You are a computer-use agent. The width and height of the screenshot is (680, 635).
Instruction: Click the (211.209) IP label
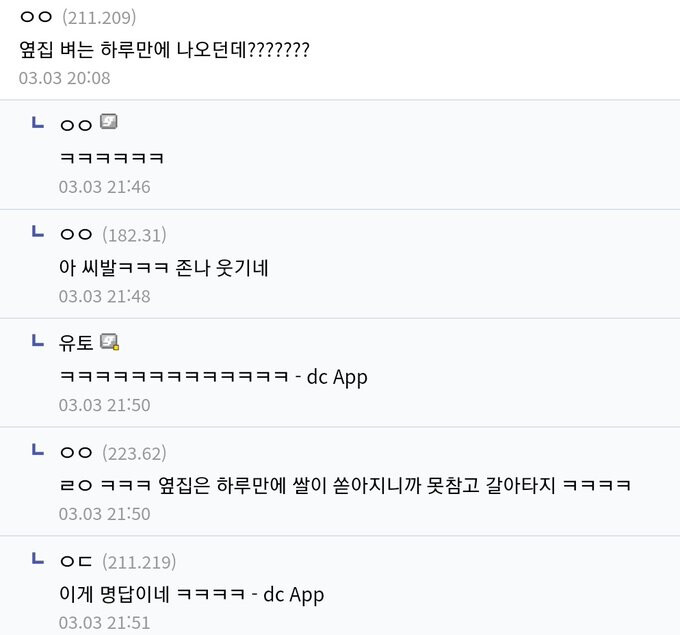point(99,17)
